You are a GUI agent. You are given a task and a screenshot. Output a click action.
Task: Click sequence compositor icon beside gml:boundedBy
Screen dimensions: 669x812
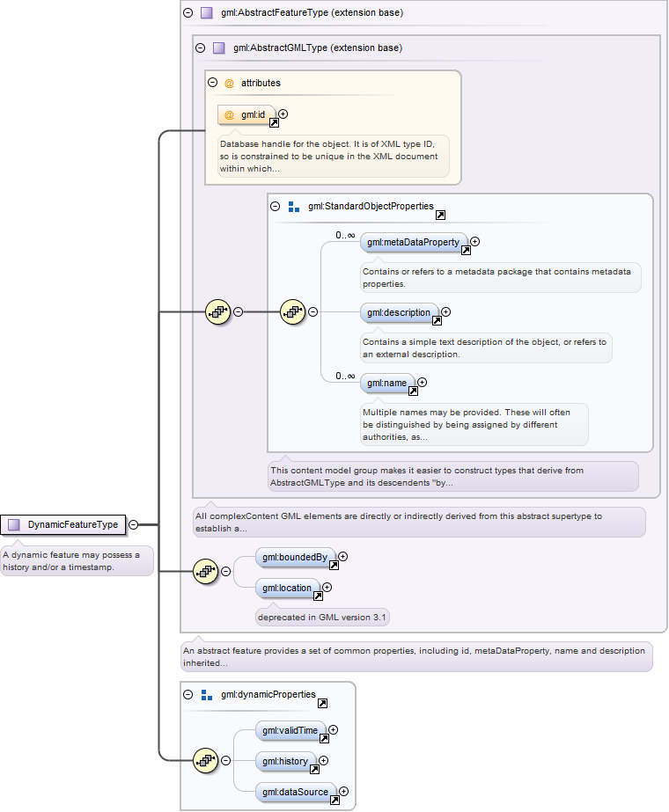coord(206,571)
